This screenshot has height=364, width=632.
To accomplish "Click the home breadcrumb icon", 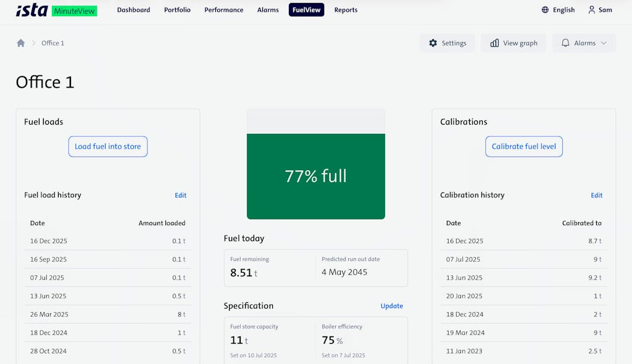I will 21,43.
